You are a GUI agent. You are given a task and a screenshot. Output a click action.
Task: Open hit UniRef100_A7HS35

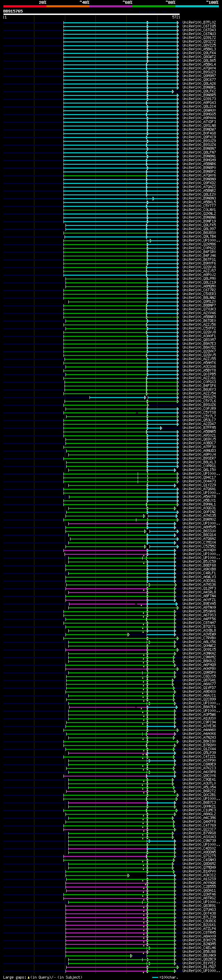coord(199,516)
